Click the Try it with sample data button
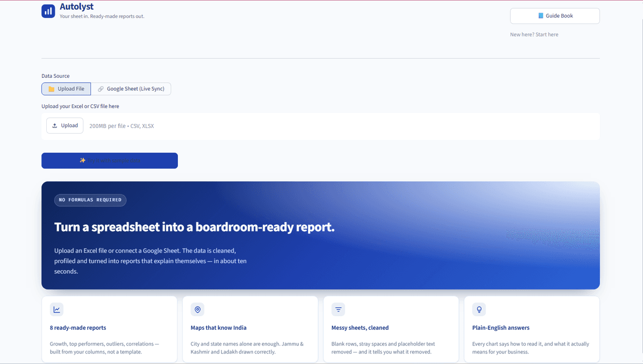Screen dimensions: 643x364 (110, 161)
